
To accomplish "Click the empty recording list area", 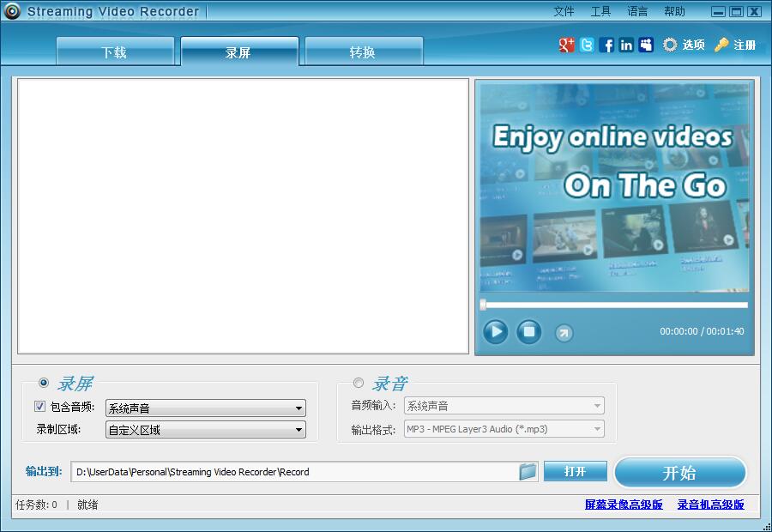I will (x=243, y=215).
